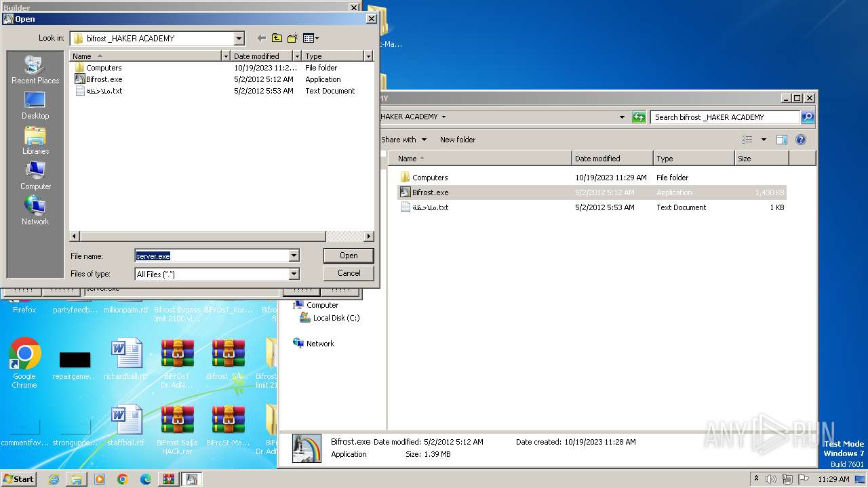Viewport: 868px width, 488px height.
Task: Switch to Bifrost taskbar button
Action: [192, 479]
